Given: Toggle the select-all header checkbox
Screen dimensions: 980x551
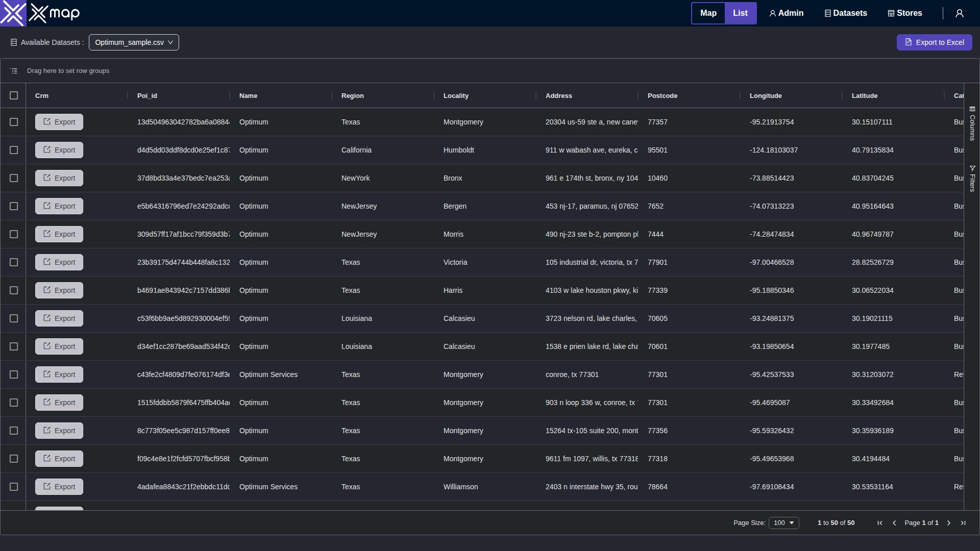Looking at the screenshot, I should (x=14, y=95).
